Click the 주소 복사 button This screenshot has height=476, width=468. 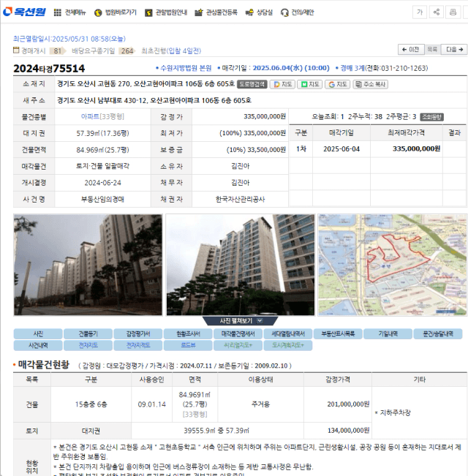click(x=370, y=84)
